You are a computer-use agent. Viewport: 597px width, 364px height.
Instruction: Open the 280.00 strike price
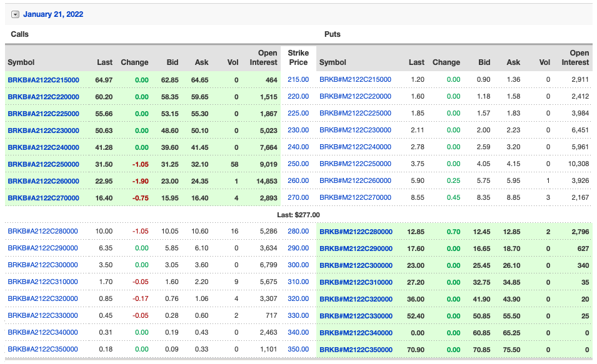point(298,232)
